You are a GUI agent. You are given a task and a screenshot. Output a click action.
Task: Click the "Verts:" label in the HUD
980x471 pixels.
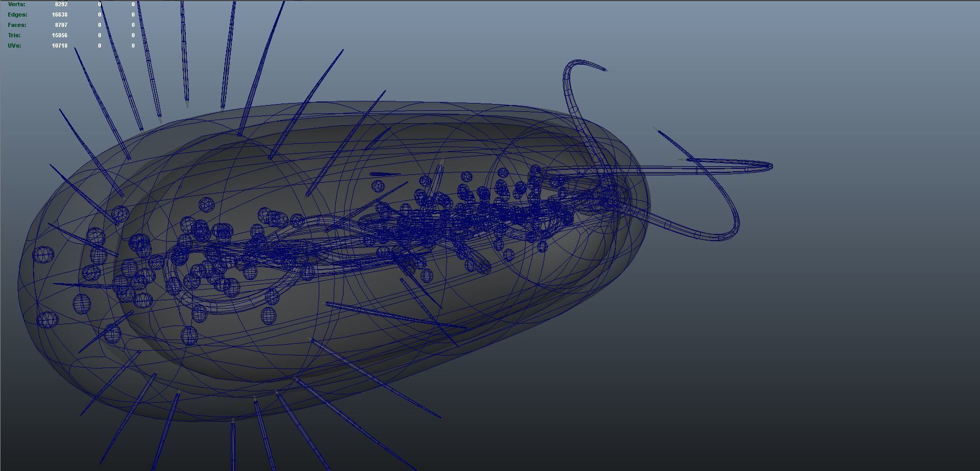[x=17, y=4]
